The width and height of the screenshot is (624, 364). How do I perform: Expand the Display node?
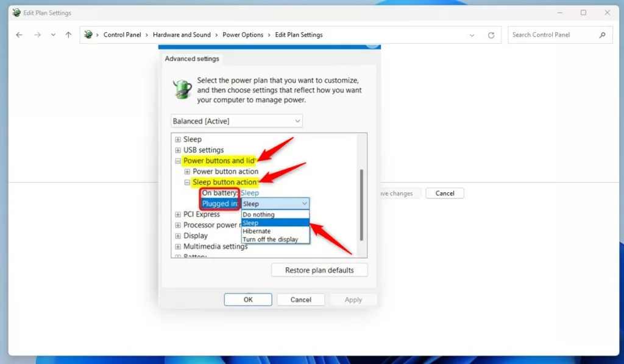tap(178, 236)
